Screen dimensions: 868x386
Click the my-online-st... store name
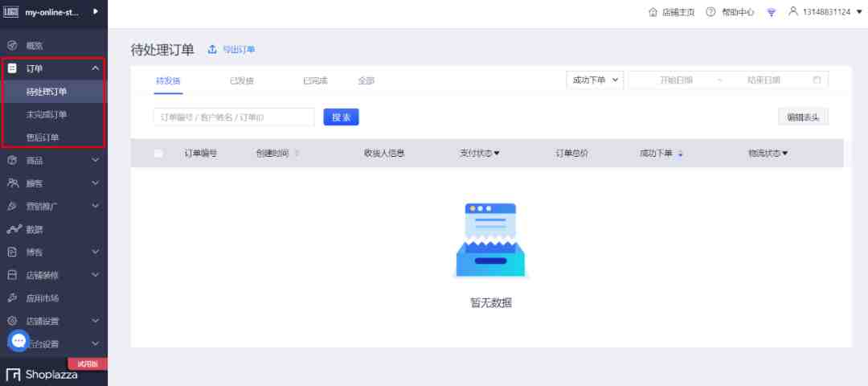click(x=52, y=11)
